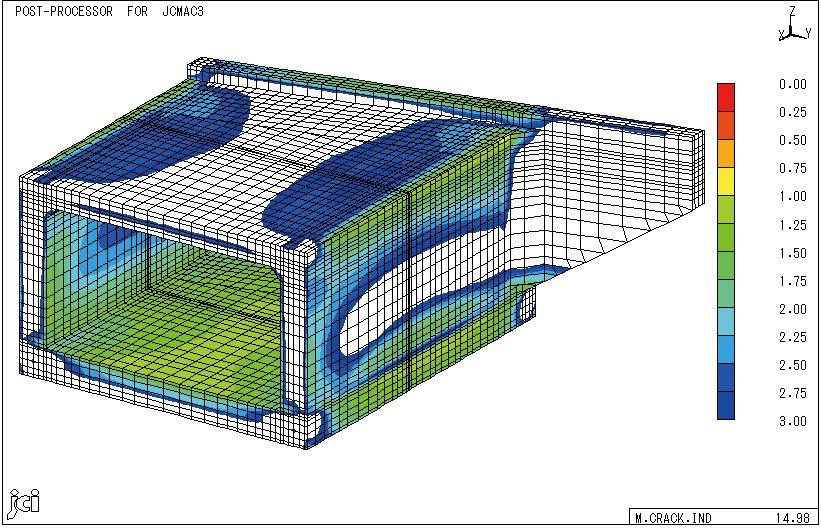Select the darkest blue legend band

726,406
